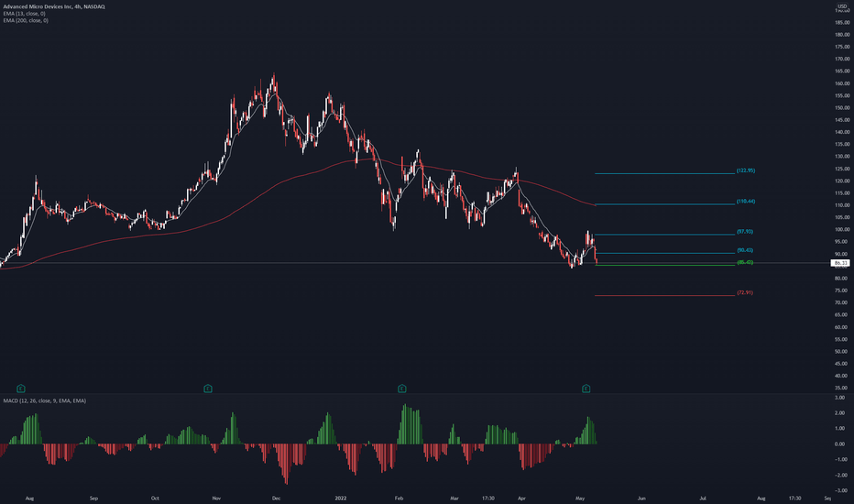Viewport: 854px width, 504px height.
Task: Select the MACD (12, 26, close, 9) legend
Action: click(45, 401)
